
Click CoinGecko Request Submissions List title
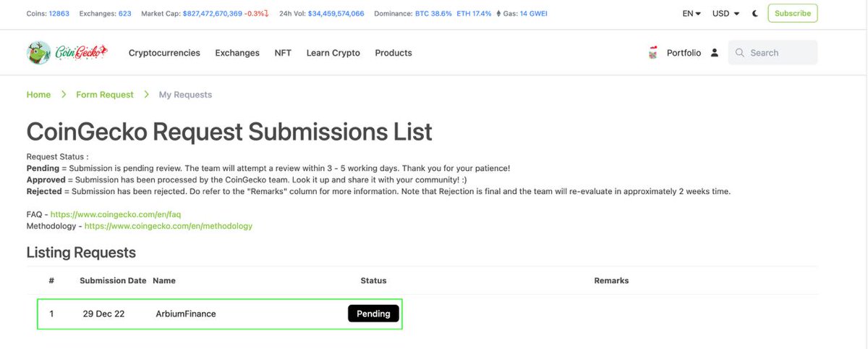(229, 132)
